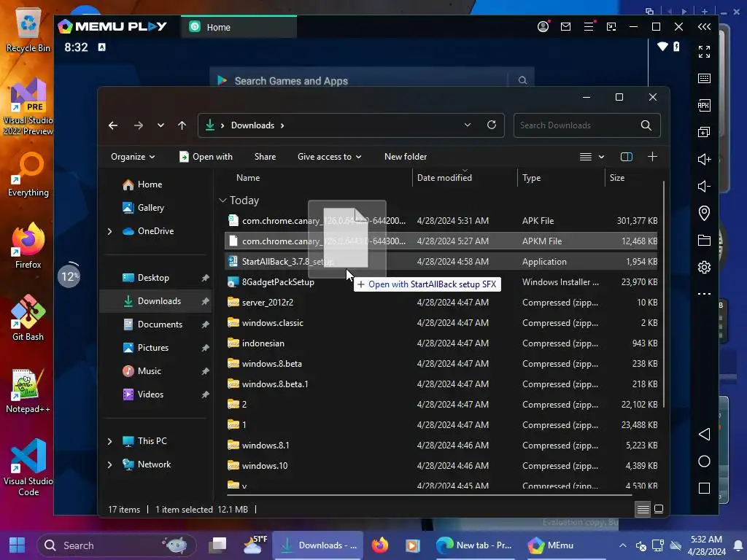This screenshot has height=560, width=747.
Task: Show more MEmu sidebar tools
Action: pos(704,294)
